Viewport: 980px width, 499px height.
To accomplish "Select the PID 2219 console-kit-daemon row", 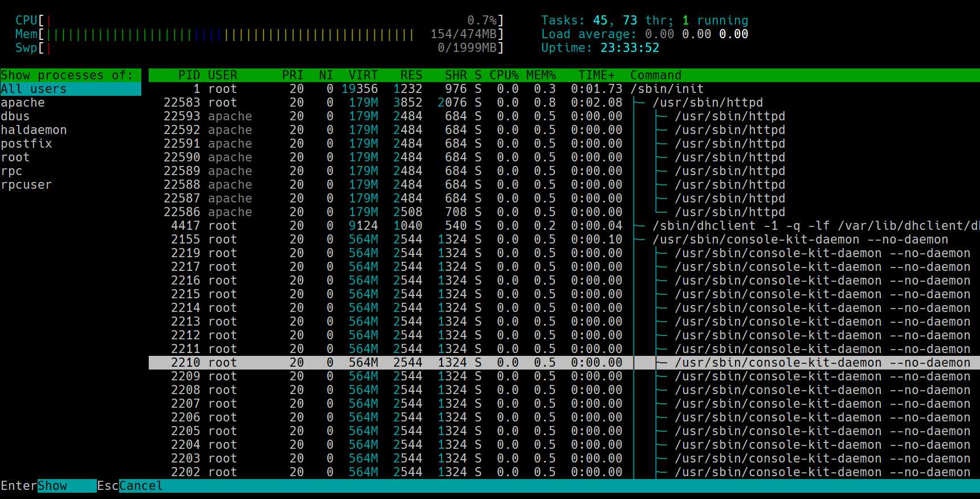I will click(564, 253).
